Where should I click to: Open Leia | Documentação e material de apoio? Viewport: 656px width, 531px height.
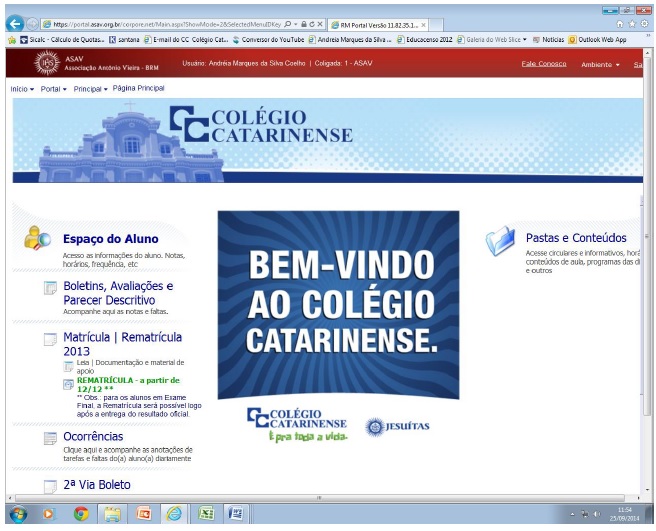tap(130, 367)
